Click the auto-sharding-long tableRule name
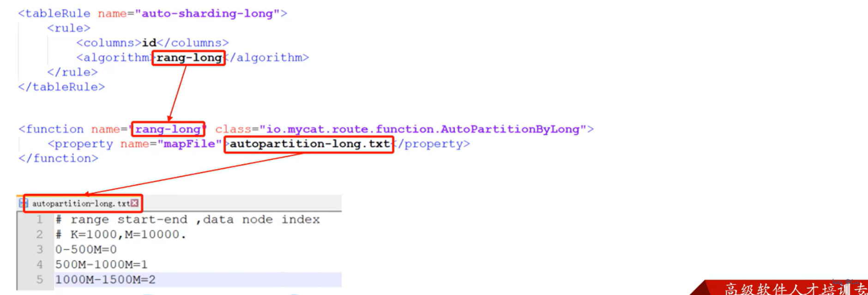Image resolution: width=868 pixels, height=295 pixels. pos(207,13)
